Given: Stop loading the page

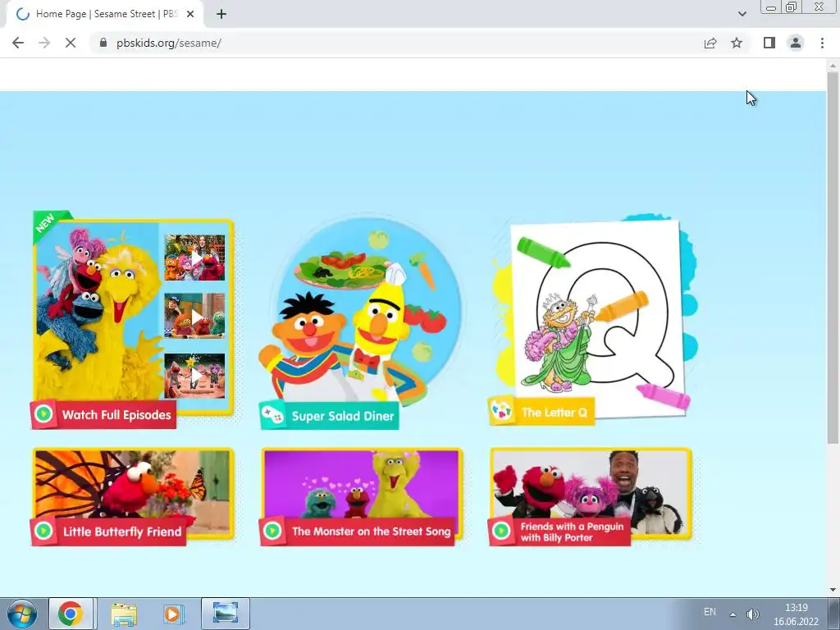Looking at the screenshot, I should pyautogui.click(x=71, y=43).
